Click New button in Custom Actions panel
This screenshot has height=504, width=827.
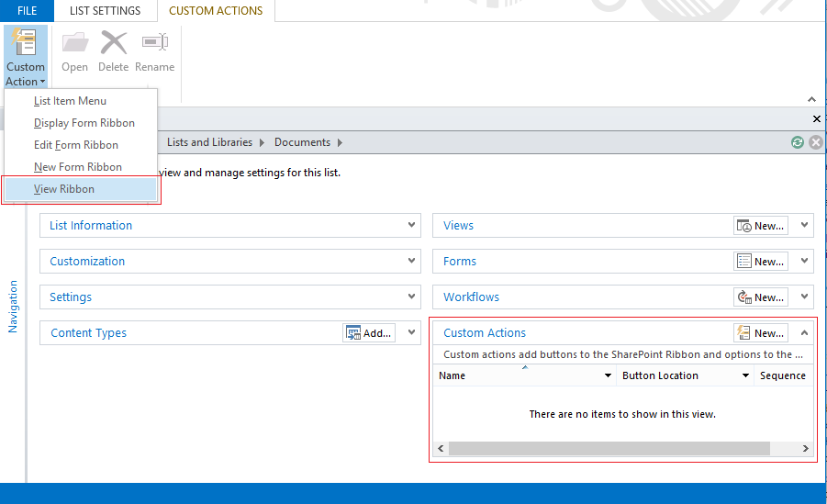pyautogui.click(x=760, y=333)
